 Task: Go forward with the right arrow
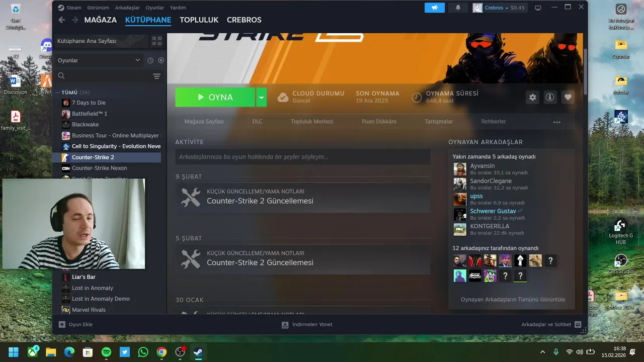74,20
